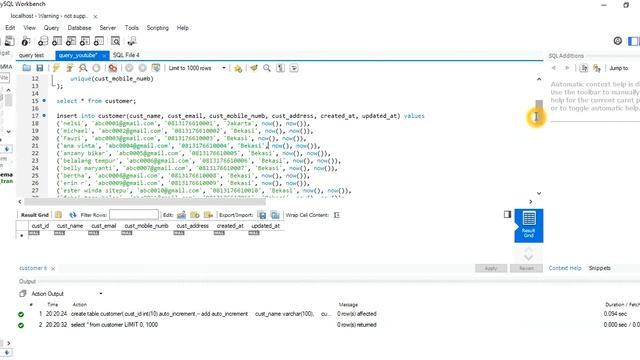Open the Edit menu

[10, 28]
